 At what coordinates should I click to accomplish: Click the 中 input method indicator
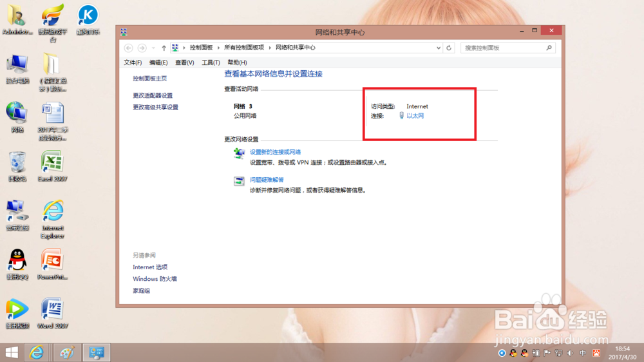coord(583,353)
